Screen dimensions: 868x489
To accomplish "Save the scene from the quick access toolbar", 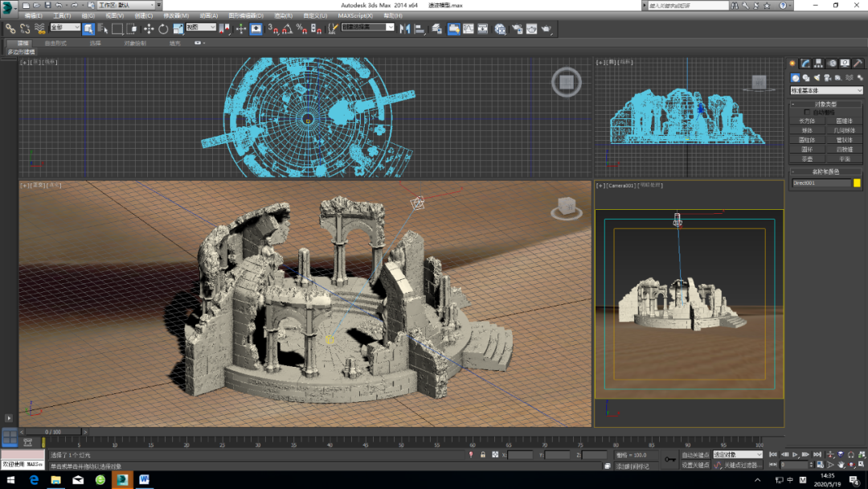I will (x=47, y=5).
